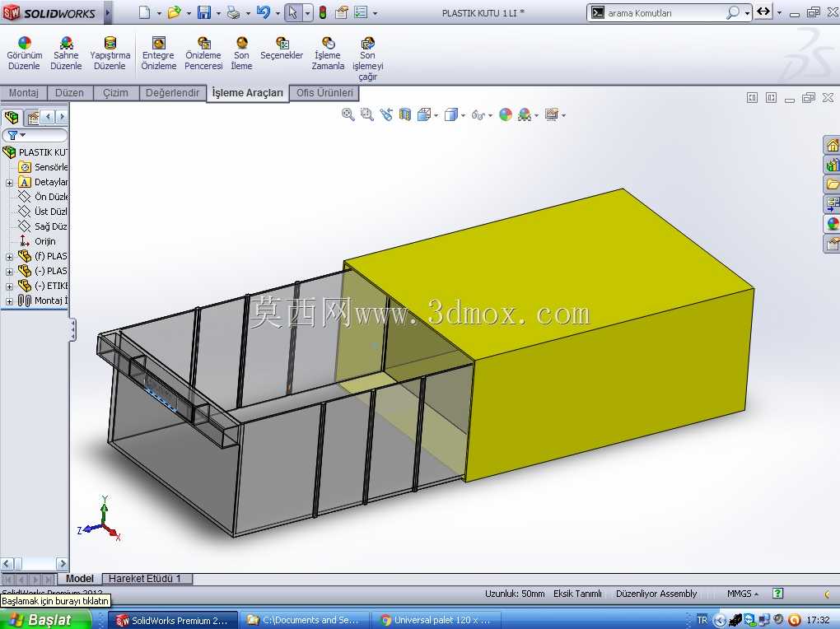Open View Settings monitor icon
Image resolution: width=840 pixels, height=629 pixels.
click(552, 114)
